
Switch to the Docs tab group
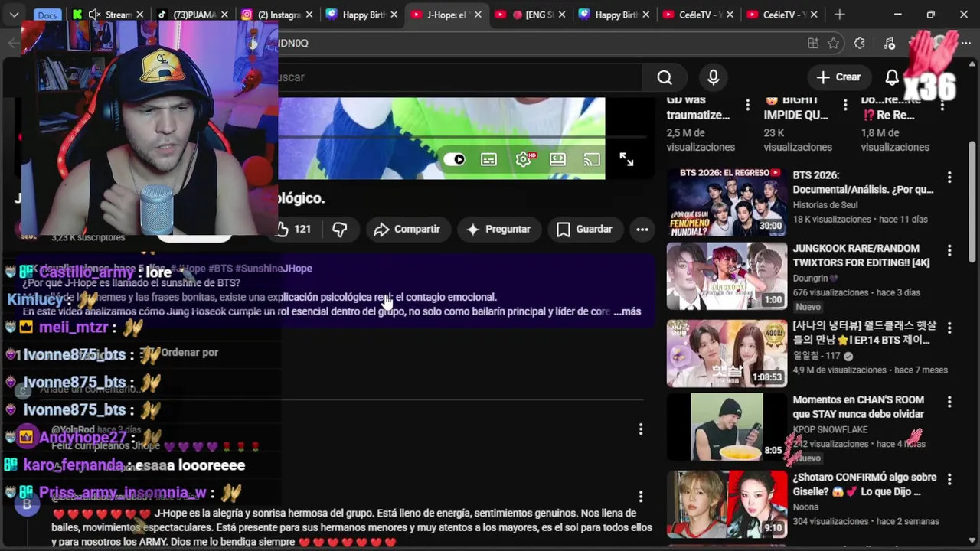pyautogui.click(x=47, y=15)
